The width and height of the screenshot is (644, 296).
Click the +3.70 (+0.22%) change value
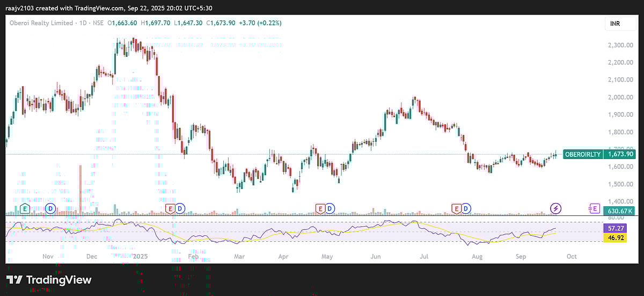coord(260,23)
